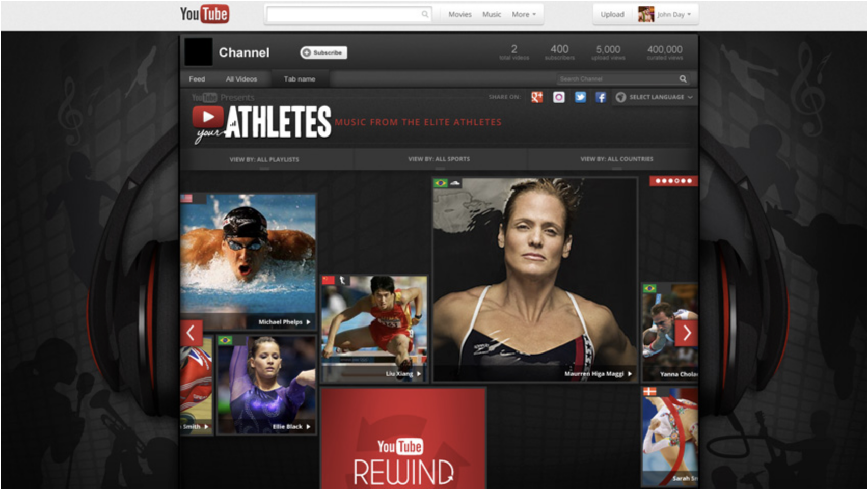Open the Select Language dropdown
This screenshot has width=868, height=489.
pos(655,97)
